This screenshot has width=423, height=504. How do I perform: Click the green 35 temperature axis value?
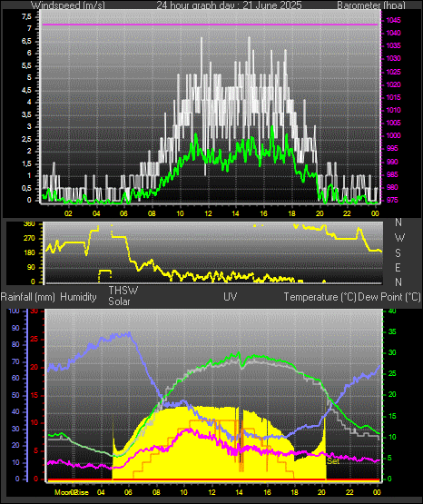click(392, 331)
